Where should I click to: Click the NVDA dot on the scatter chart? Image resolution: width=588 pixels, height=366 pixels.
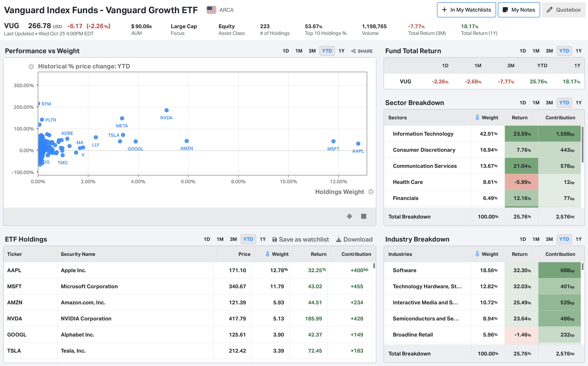pos(166,110)
